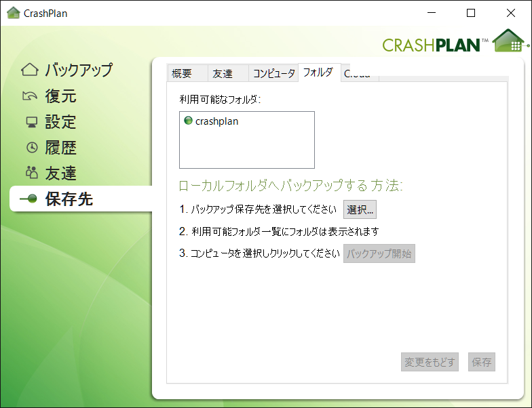Click the 保存 button
Viewport: 532px width, 408px height.
[482, 362]
